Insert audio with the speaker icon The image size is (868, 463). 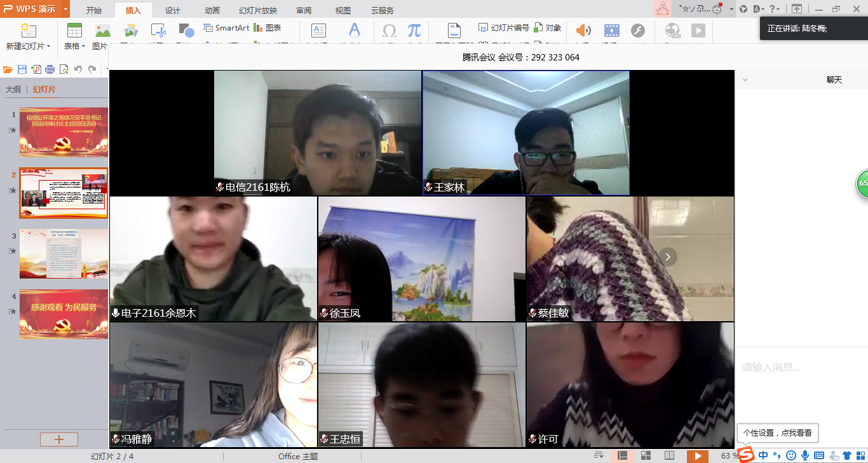pyautogui.click(x=583, y=31)
